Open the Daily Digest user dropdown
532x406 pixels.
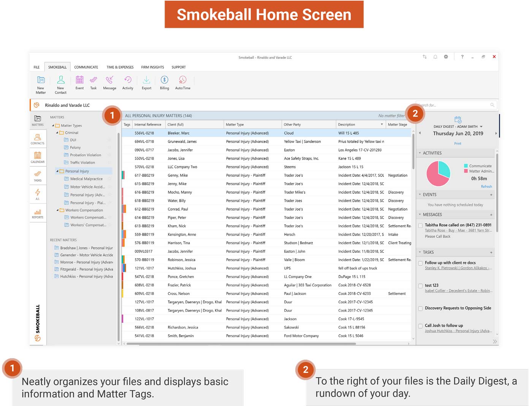[481, 126]
